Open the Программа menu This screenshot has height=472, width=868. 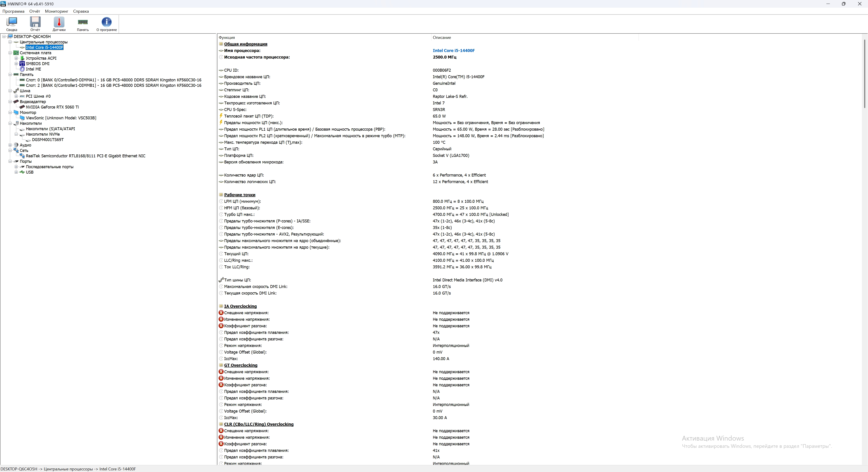[x=14, y=11]
